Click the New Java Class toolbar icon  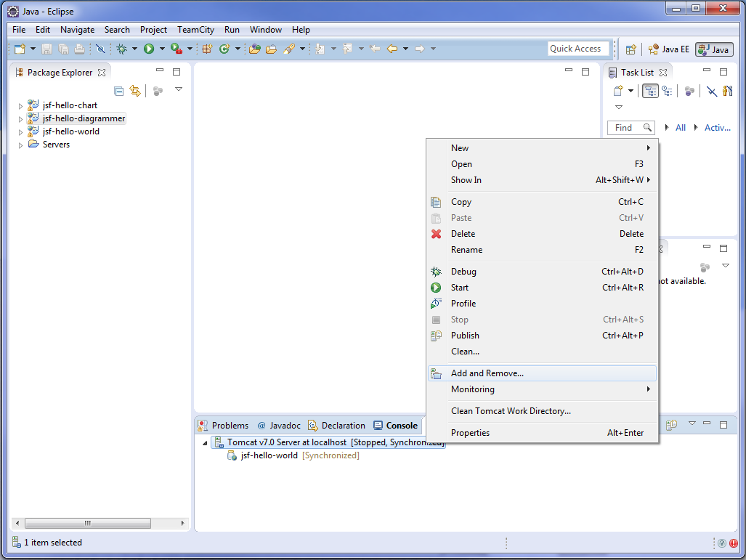(224, 49)
